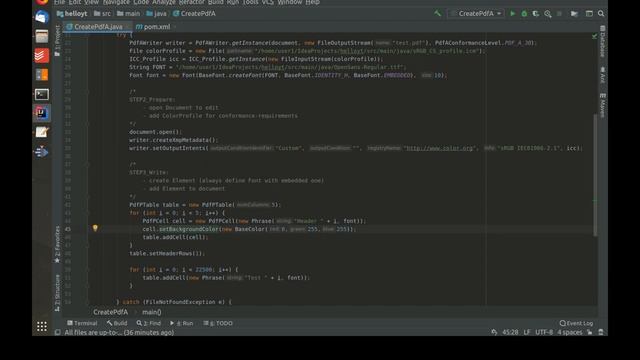
Task: Open the Navigate menu
Action: tap(116, 2)
